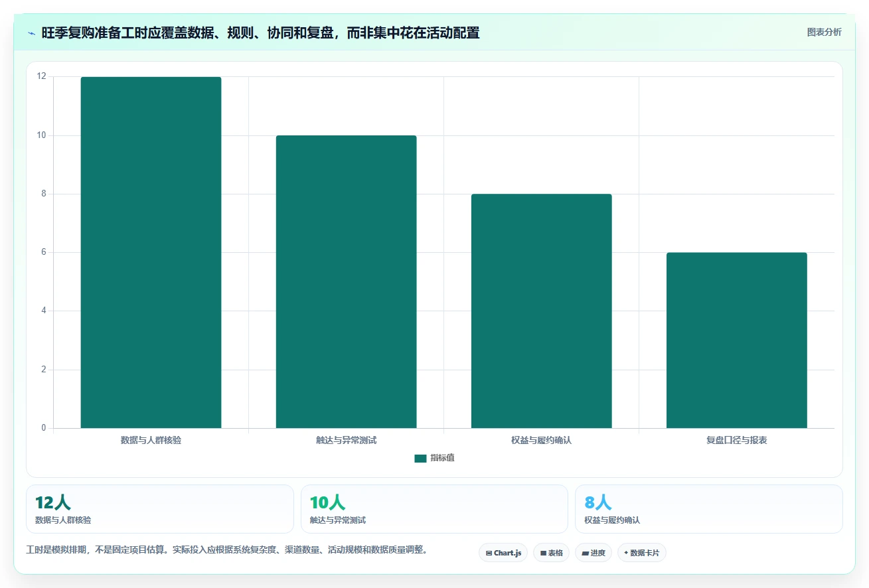Select the Chart.js chip
This screenshot has height=588, width=869.
(503, 553)
